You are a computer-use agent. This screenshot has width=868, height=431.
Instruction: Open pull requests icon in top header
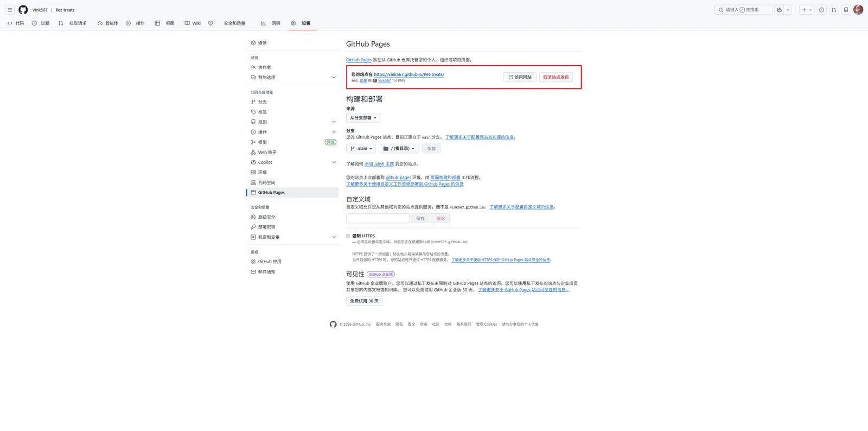tap(834, 10)
